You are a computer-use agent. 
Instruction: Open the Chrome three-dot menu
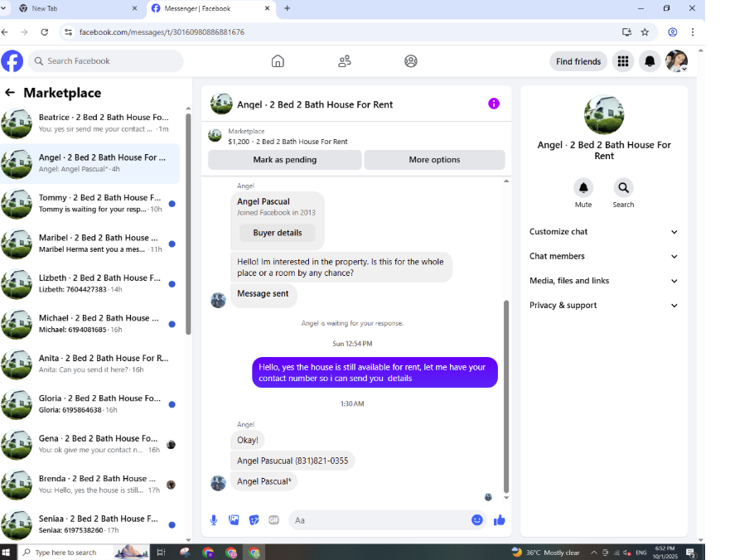click(x=693, y=32)
